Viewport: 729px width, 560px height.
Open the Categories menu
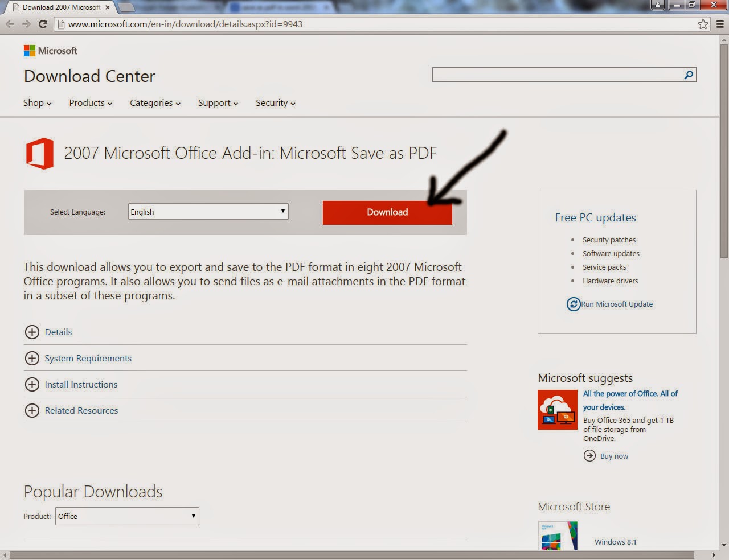coord(155,103)
